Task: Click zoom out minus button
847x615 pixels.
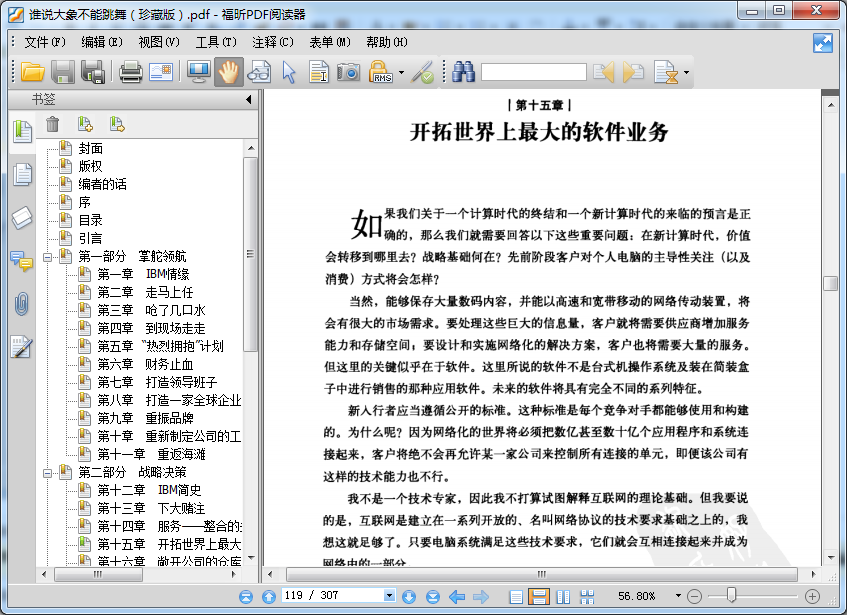Action: 694,596
